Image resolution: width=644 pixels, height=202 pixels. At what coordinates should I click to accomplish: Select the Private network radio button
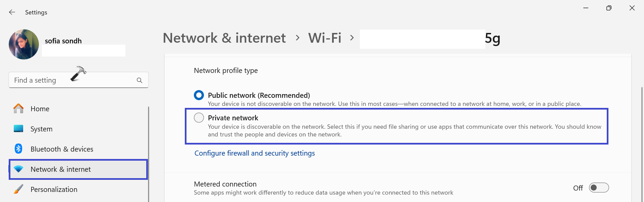(x=199, y=118)
